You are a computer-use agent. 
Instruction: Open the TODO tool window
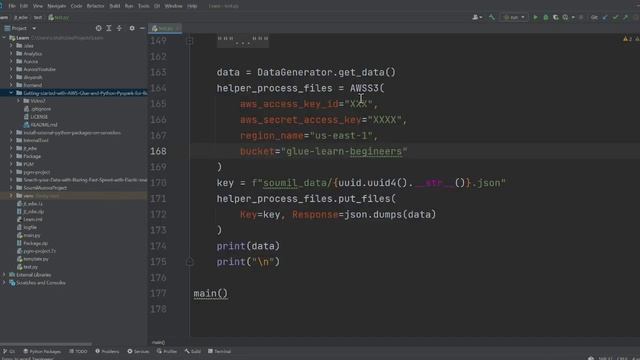tap(78, 351)
